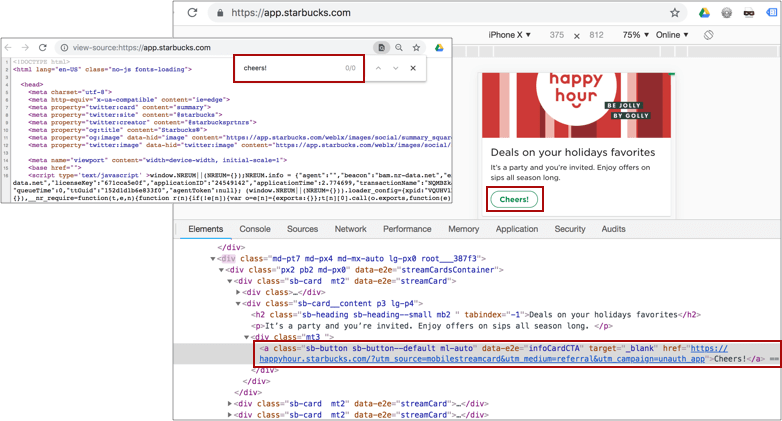Click the happy hour banner image
The height and width of the screenshot is (421, 782).
[x=576, y=105]
